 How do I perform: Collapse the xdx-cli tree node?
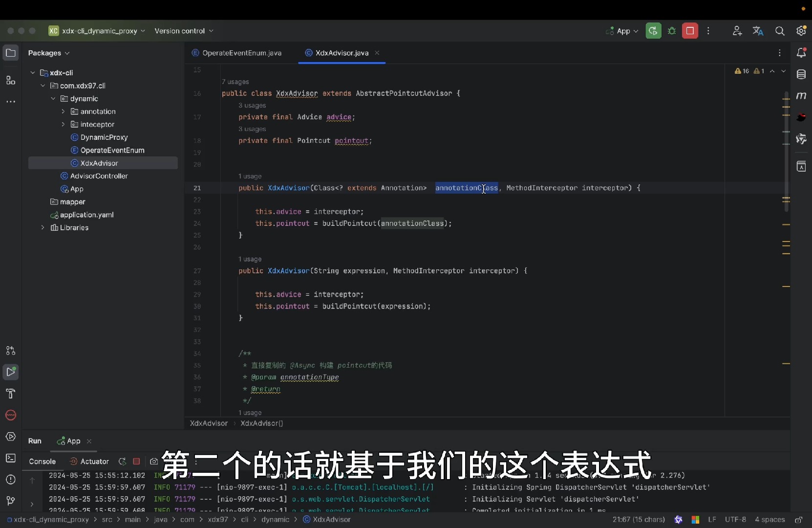[33, 73]
